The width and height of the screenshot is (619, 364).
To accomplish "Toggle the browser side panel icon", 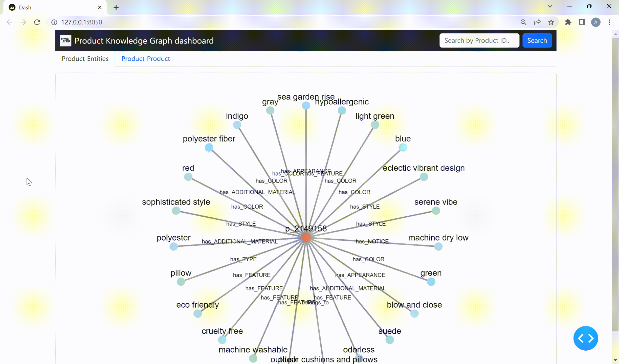I will pos(582,22).
